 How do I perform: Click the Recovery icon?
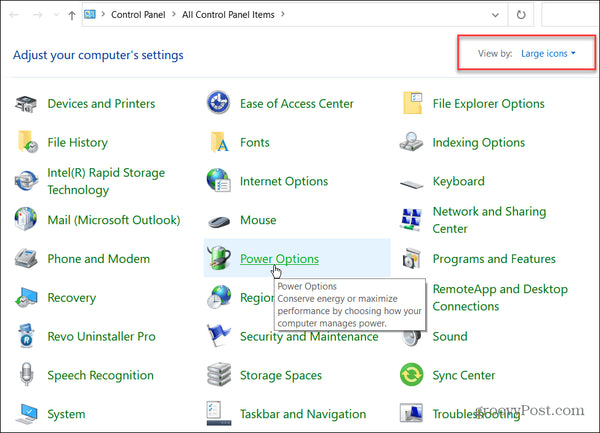coord(26,298)
